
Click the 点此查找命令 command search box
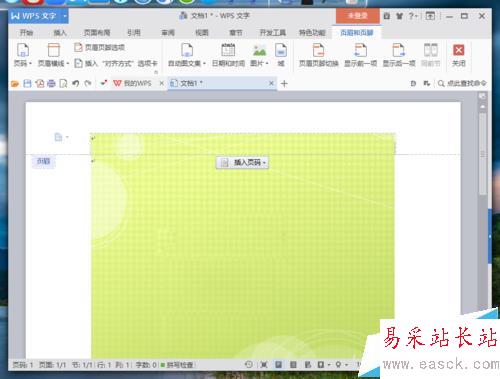(x=462, y=83)
